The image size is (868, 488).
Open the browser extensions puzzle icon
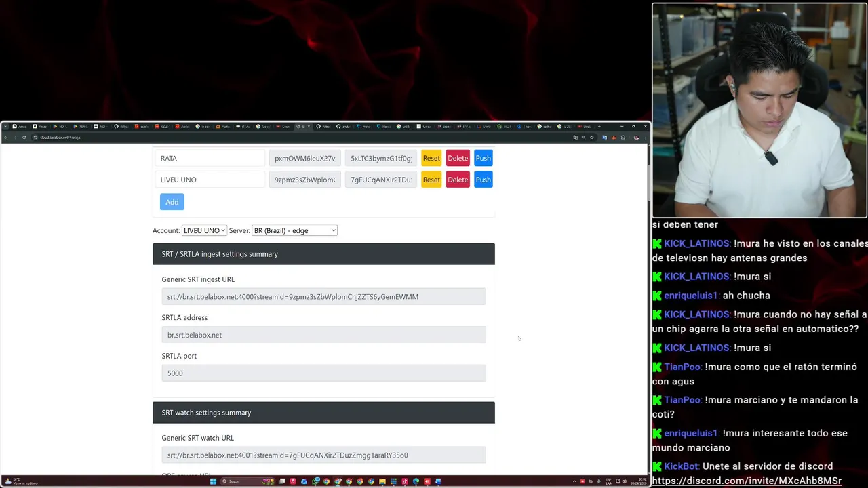(x=623, y=138)
